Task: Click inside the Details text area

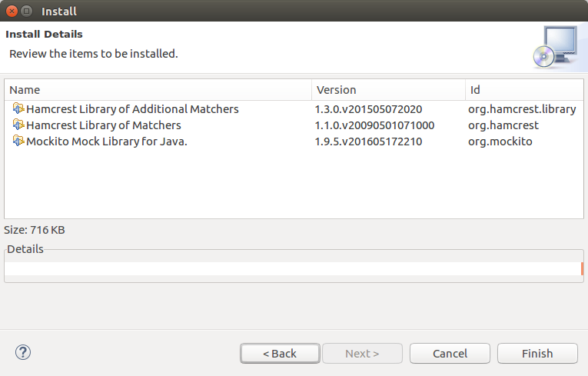Action: [293, 268]
